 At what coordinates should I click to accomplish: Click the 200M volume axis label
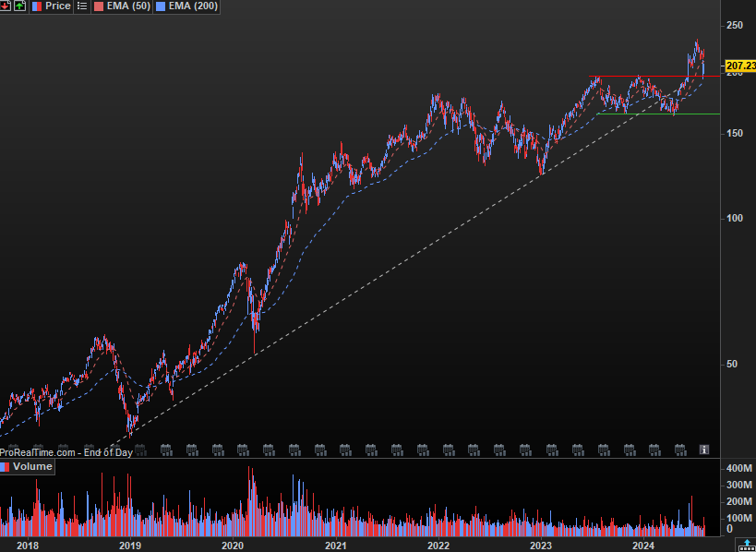tap(739, 502)
